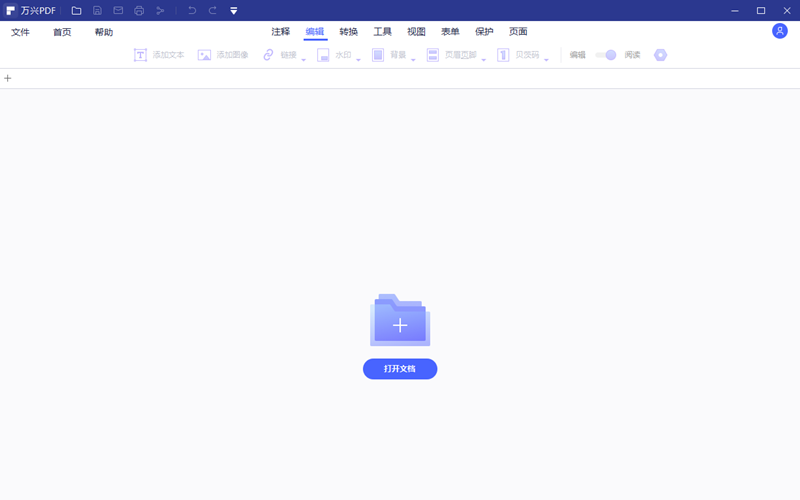
Task: Expand the quick access toolbar customize arrow
Action: (234, 11)
